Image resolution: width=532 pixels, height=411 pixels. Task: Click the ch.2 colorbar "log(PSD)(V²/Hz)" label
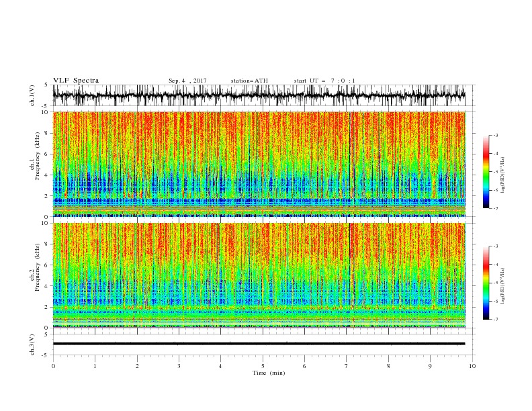(x=503, y=285)
